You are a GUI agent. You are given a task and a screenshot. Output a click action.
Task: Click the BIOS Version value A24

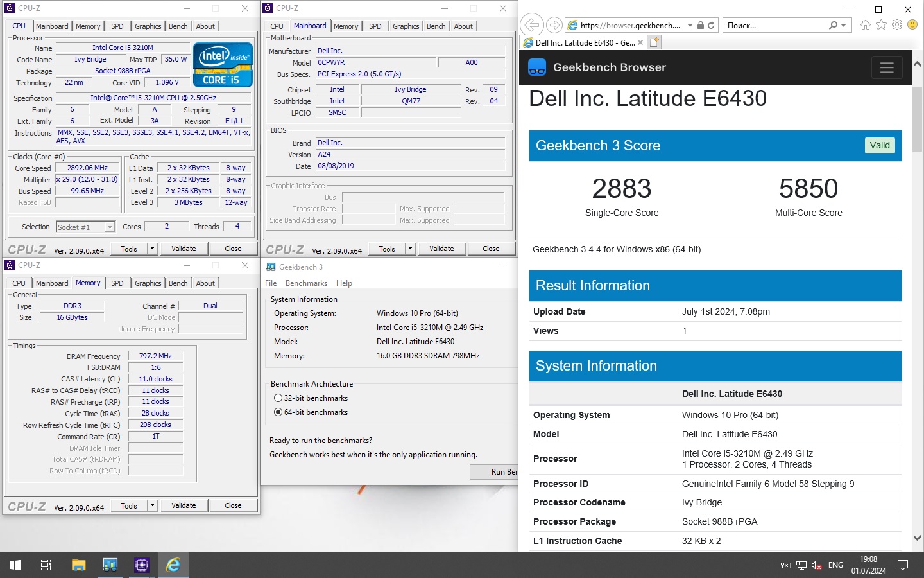coord(411,154)
